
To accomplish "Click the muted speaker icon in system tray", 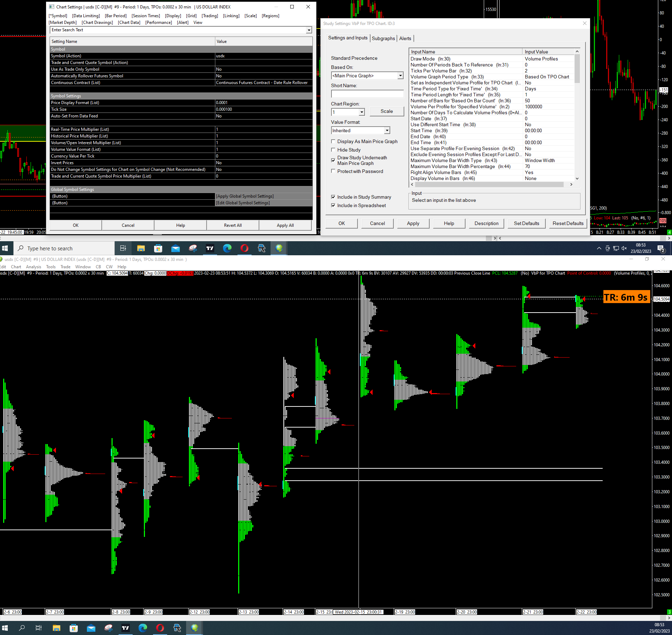I will click(624, 248).
